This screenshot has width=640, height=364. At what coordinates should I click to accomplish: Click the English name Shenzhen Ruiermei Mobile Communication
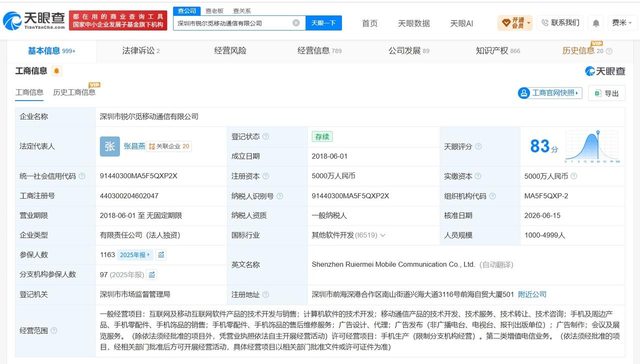click(393, 265)
